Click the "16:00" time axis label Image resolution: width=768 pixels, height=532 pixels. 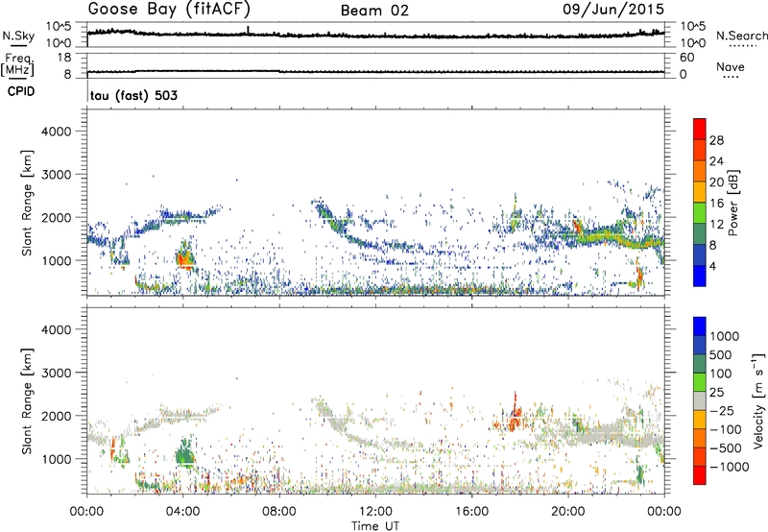pyautogui.click(x=471, y=512)
